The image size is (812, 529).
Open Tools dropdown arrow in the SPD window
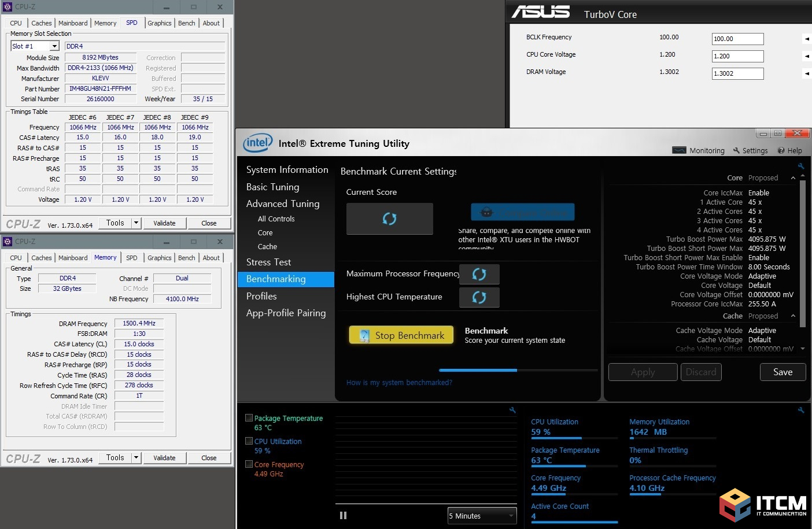(136, 223)
